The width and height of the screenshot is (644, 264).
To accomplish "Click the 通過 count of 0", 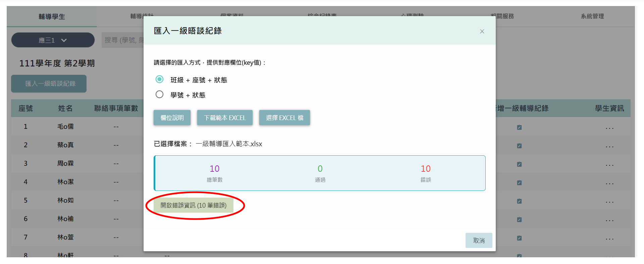I will pyautogui.click(x=320, y=169).
